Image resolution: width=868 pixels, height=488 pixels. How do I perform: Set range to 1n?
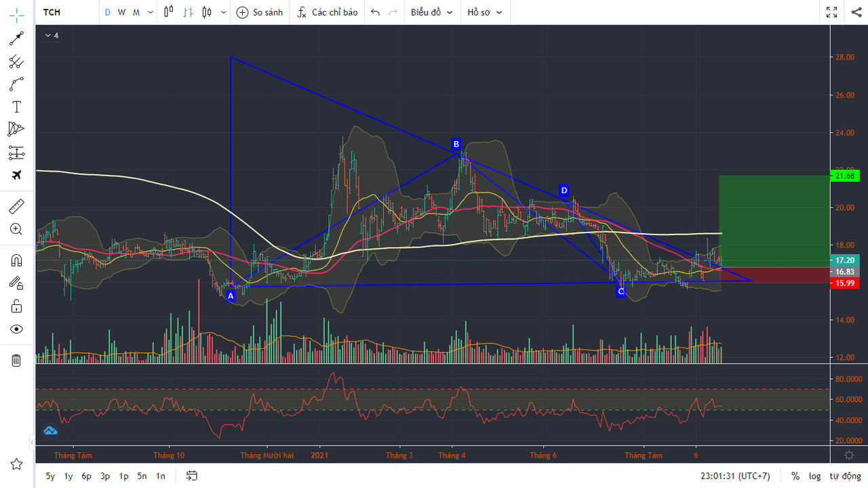160,476
